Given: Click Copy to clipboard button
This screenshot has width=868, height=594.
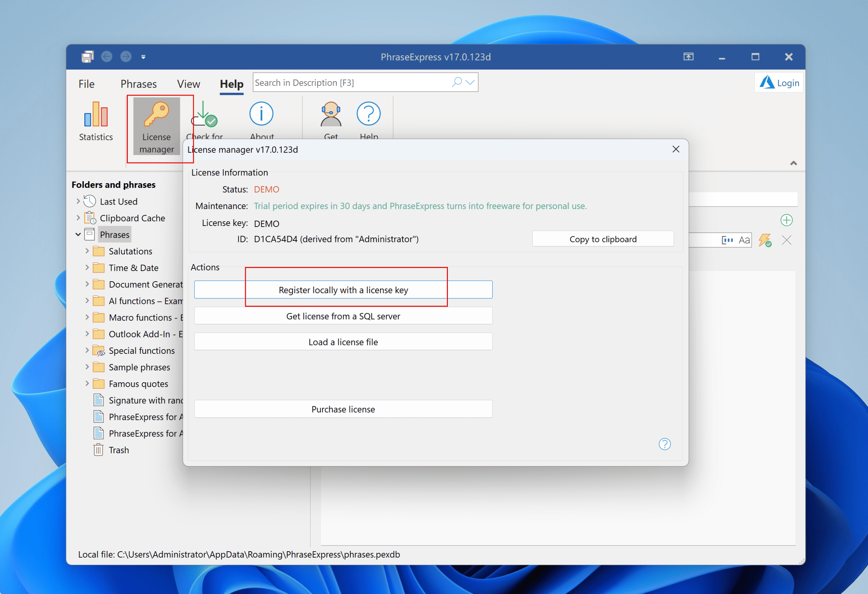Looking at the screenshot, I should 603,239.
